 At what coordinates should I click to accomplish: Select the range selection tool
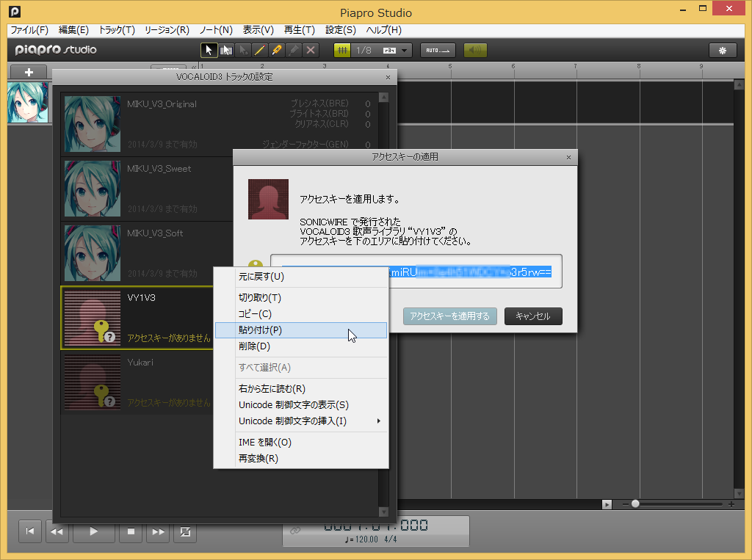point(226,50)
